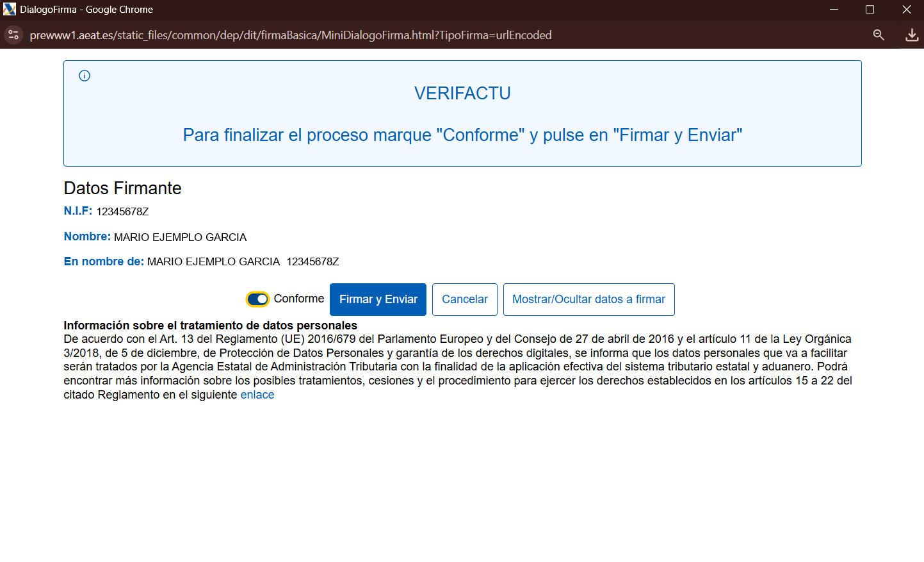Toggle the Conforme switch
This screenshot has width=924, height=562.
pyautogui.click(x=257, y=299)
